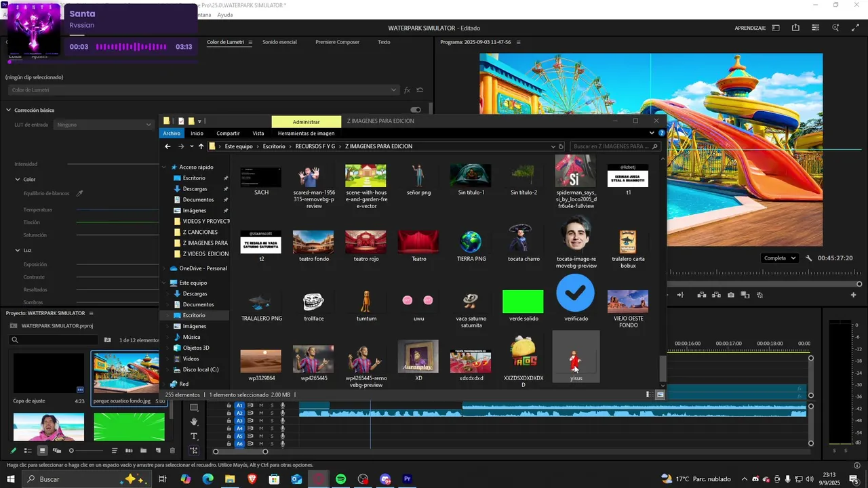868x488 pixels.
Task: Open Explorer recent locations dropdown arrow
Action: click(x=192, y=146)
